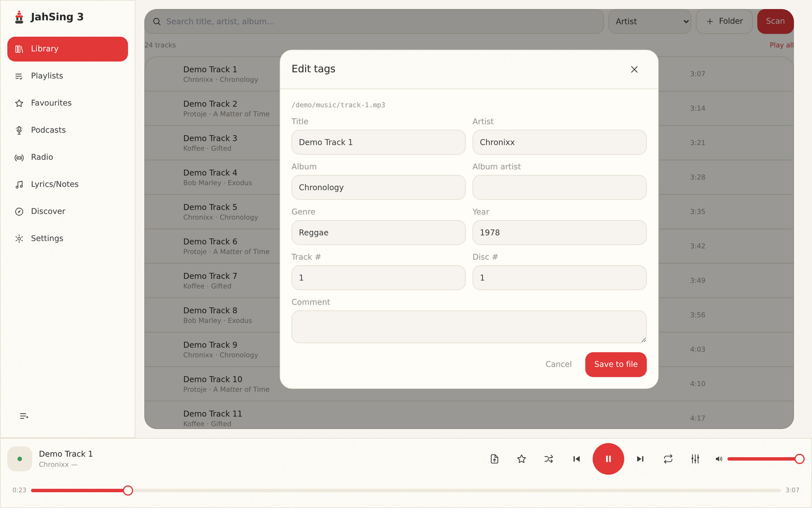
Task: Click the Album field containing Chronology
Action: pyautogui.click(x=378, y=187)
